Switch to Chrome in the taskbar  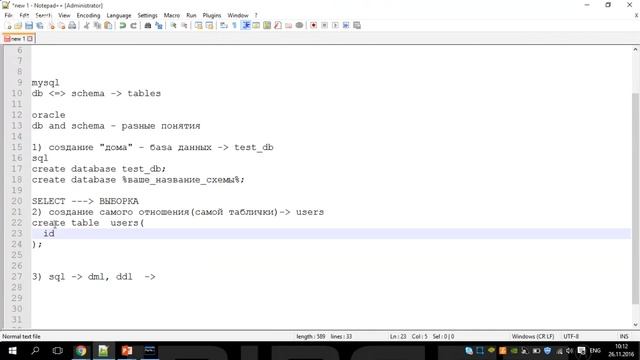(81, 351)
